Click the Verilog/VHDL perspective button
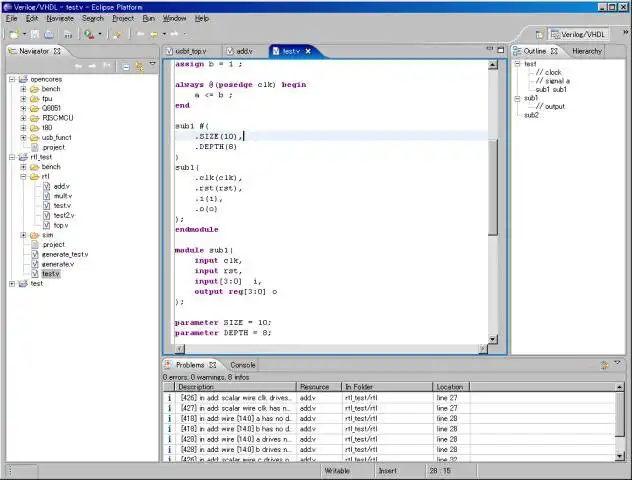This screenshot has width=632, height=480. (x=580, y=34)
